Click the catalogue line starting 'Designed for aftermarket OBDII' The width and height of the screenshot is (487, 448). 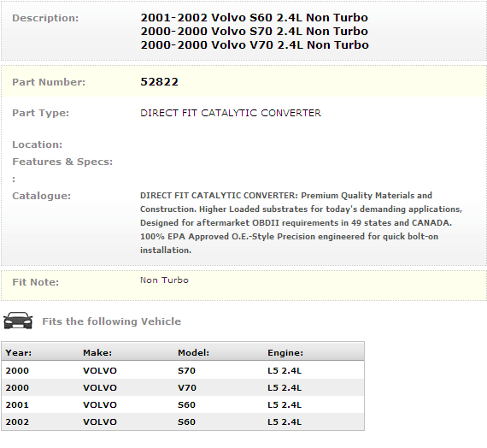296,223
